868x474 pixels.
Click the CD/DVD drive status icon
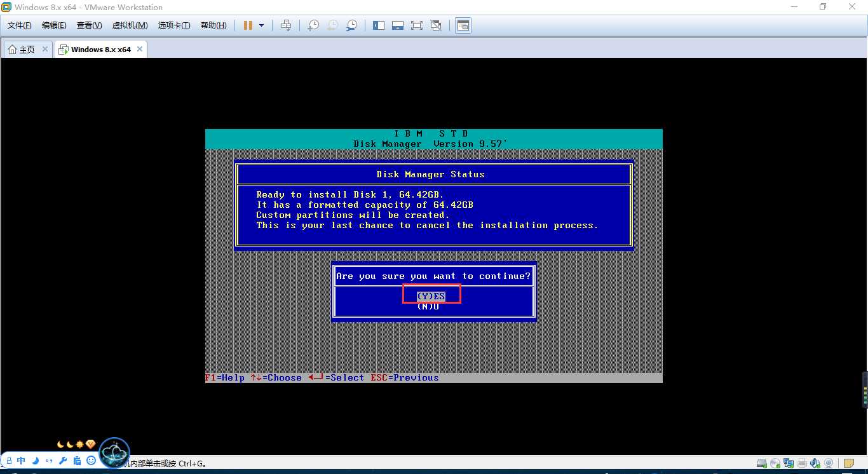click(775, 463)
